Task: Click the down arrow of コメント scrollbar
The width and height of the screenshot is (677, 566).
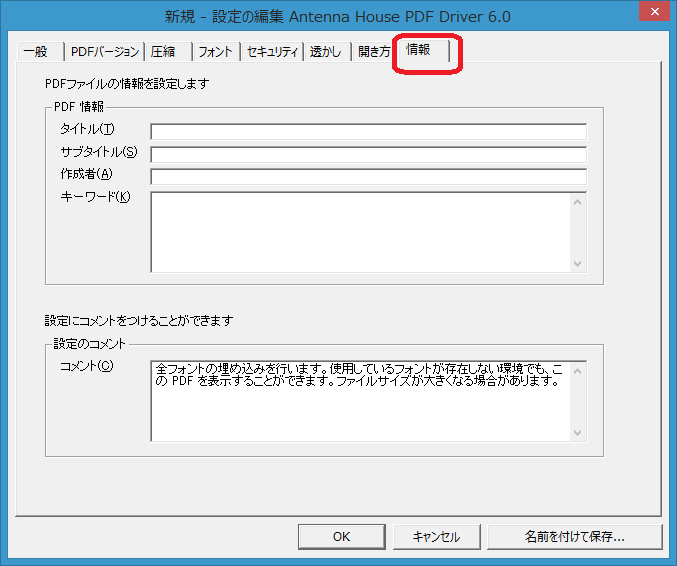Action: pyautogui.click(x=578, y=432)
